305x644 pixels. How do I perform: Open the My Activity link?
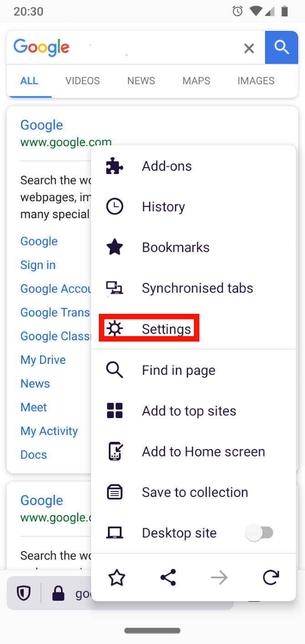(x=49, y=431)
